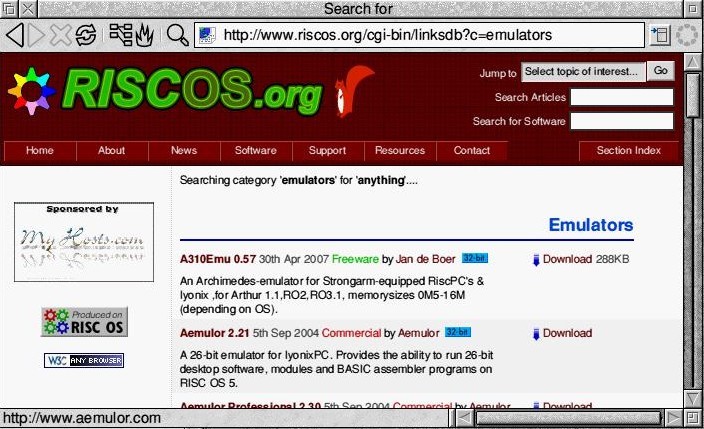Image resolution: width=704 pixels, height=429 pixels.
Task: Open the Resources nav tab
Action: pos(400,150)
